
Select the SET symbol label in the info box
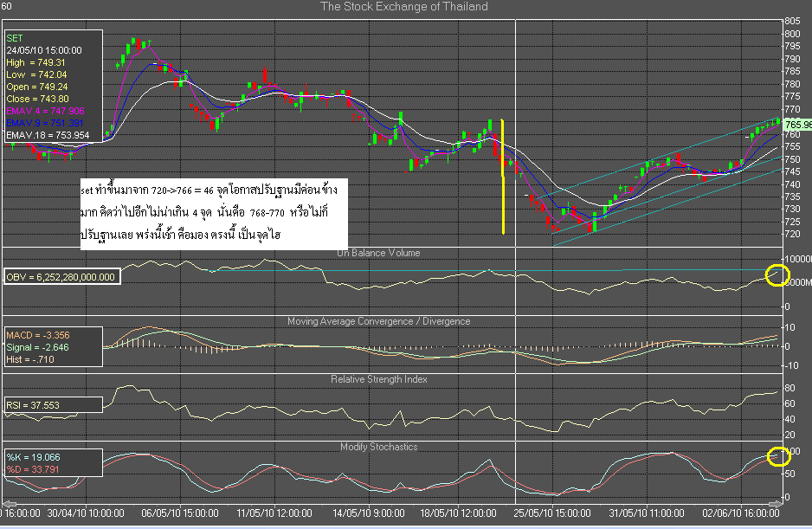click(15, 38)
